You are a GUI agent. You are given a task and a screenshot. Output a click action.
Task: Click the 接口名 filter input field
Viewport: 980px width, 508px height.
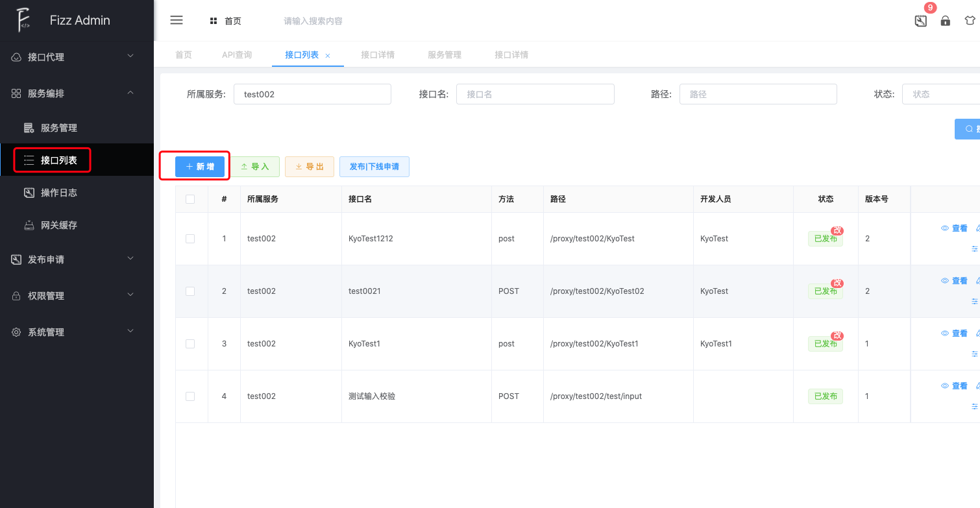point(535,94)
